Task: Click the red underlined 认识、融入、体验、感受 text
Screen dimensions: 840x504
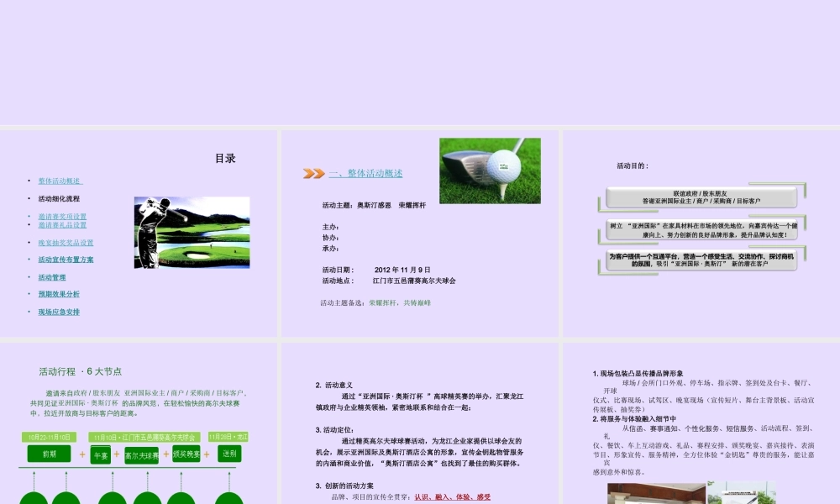Action: click(453, 497)
